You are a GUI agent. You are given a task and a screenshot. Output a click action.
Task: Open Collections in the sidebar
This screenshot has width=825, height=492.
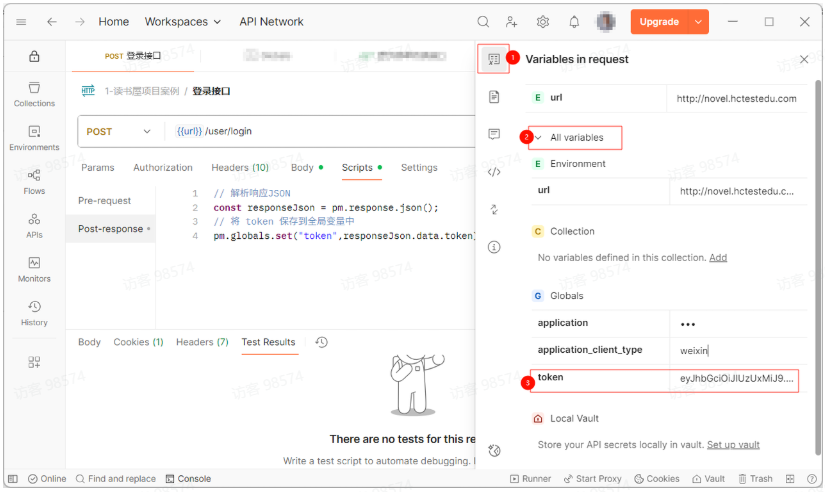coord(34,94)
